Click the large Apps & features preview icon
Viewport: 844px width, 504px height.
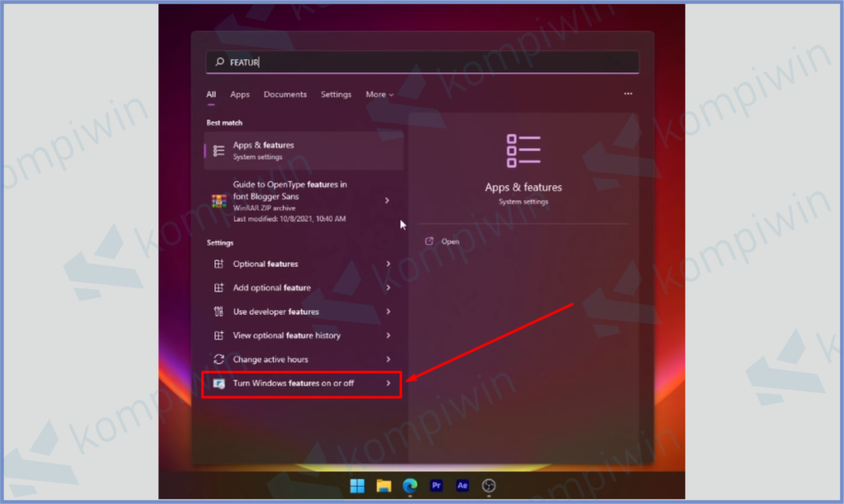(523, 151)
